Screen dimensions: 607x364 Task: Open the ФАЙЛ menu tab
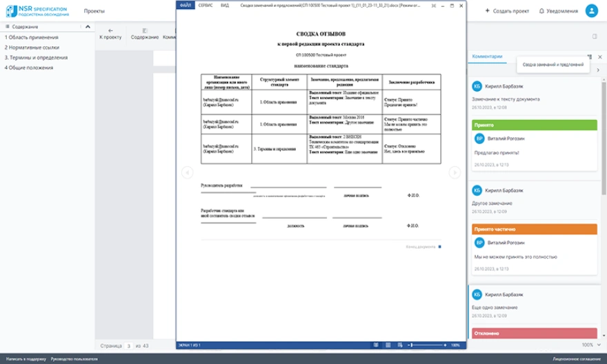pyautogui.click(x=186, y=6)
